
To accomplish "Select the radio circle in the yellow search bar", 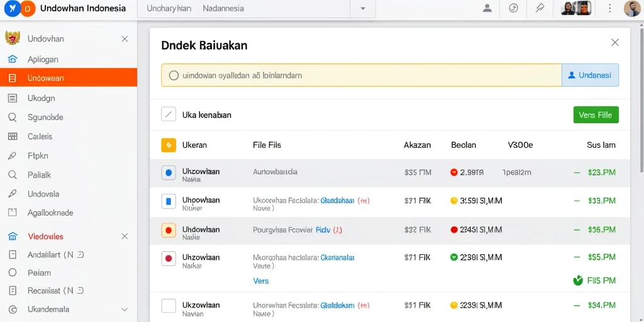I will (174, 75).
